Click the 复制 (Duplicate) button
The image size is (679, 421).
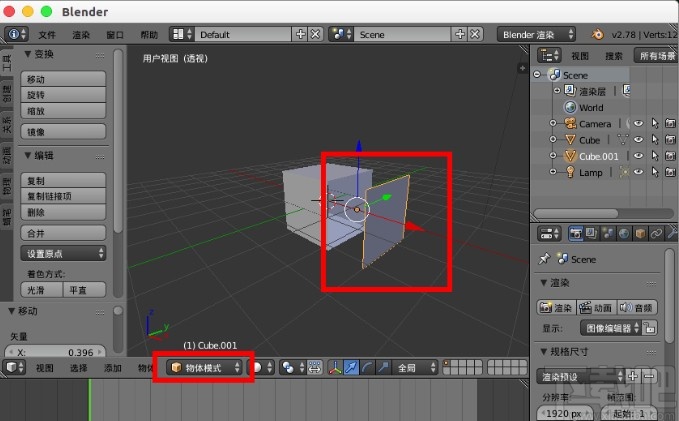pos(63,181)
